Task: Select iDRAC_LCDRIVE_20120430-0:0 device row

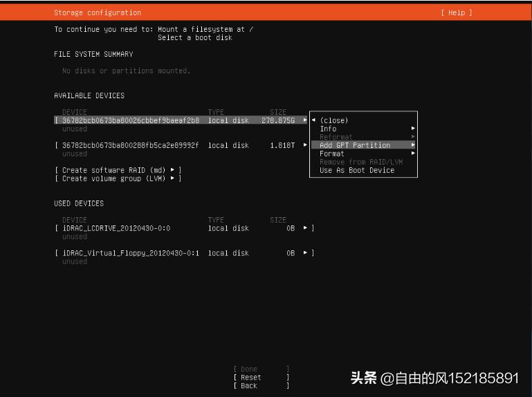Action: point(184,228)
